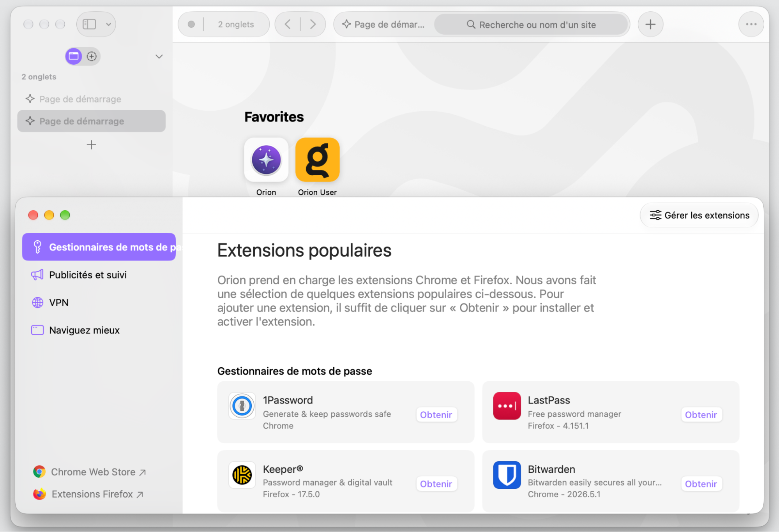Get the Bitwarden extension

click(x=701, y=483)
